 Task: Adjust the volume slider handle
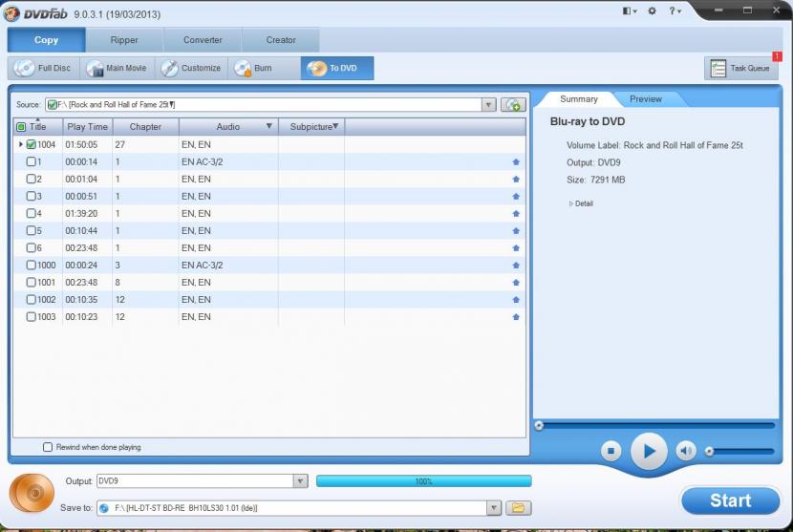[x=710, y=451]
